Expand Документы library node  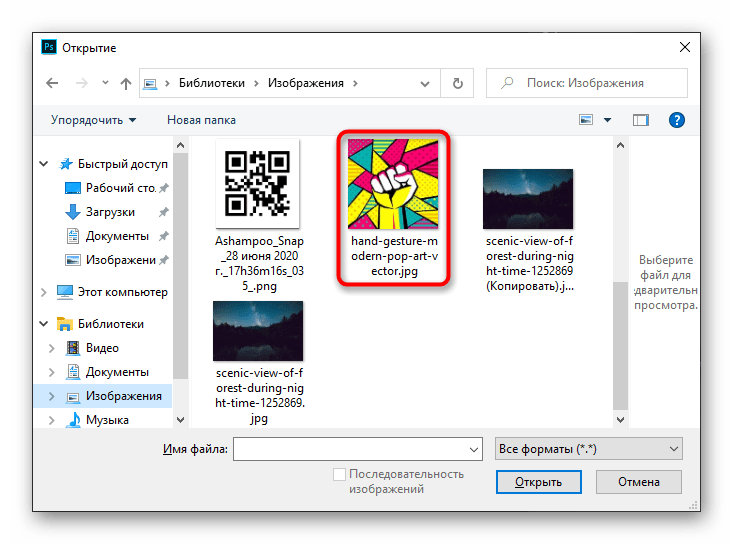[x=52, y=372]
